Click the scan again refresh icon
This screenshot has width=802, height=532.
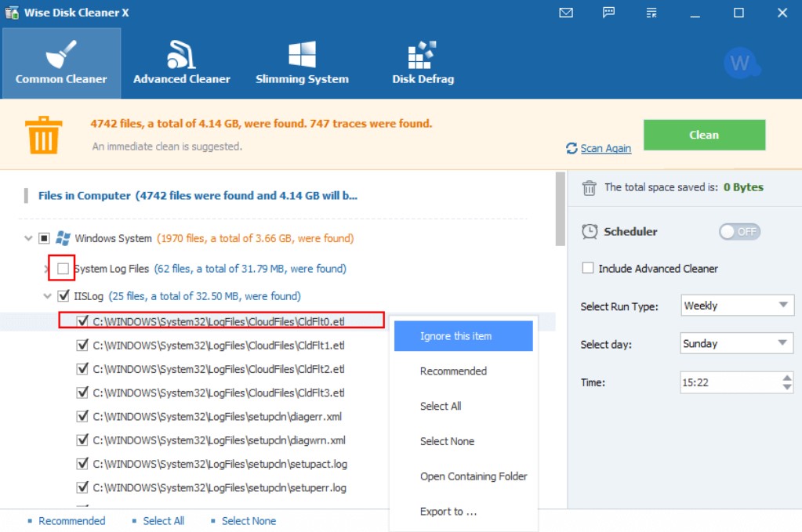tap(572, 148)
